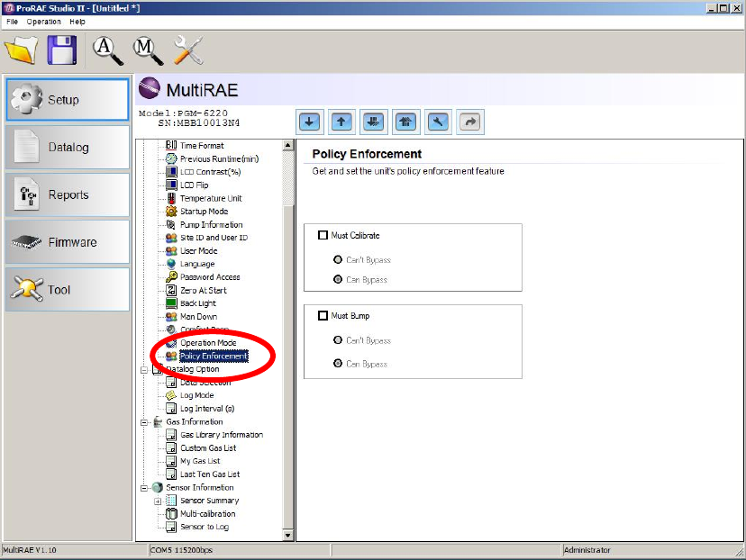Click the single down-arrow download button
Viewport: 746px width, 560px height.
tap(309, 122)
